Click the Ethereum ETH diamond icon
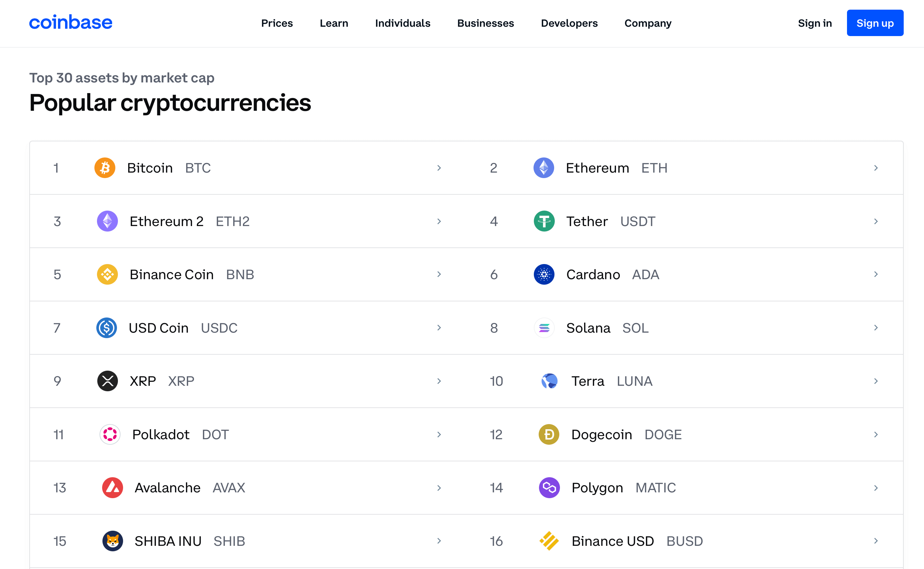The image size is (924, 569). 544,168
